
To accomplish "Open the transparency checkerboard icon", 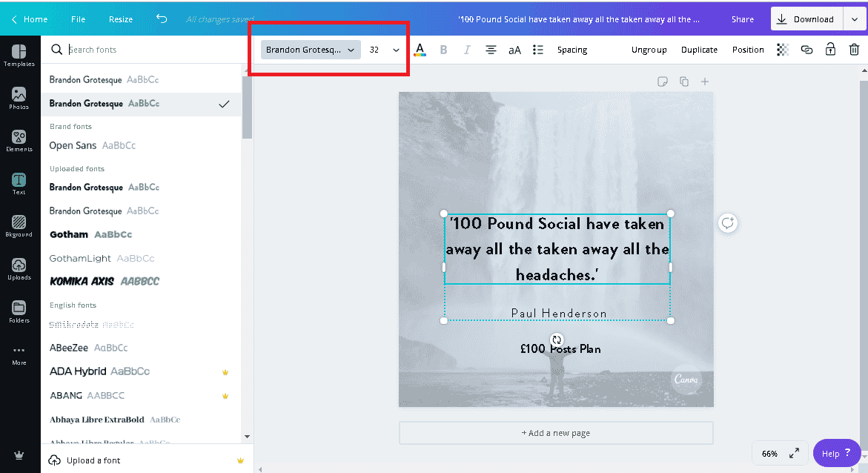I will pyautogui.click(x=783, y=50).
